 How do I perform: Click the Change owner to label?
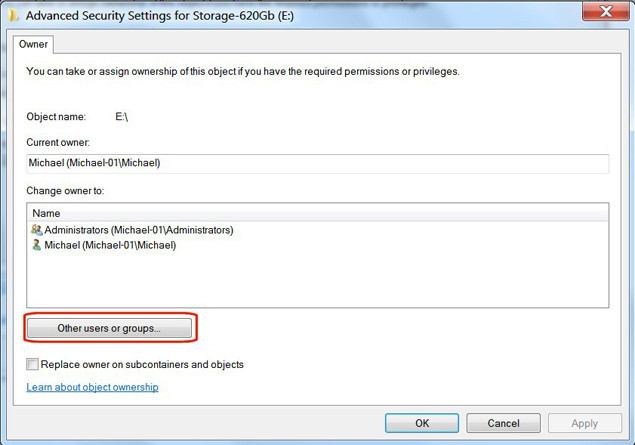(x=65, y=190)
